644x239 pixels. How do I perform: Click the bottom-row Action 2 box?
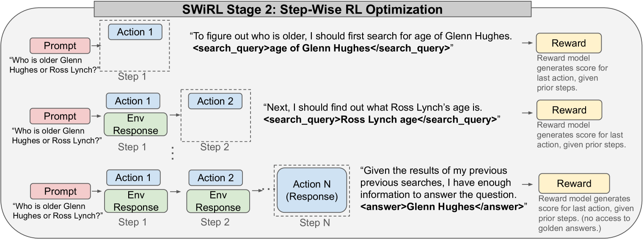click(215, 178)
